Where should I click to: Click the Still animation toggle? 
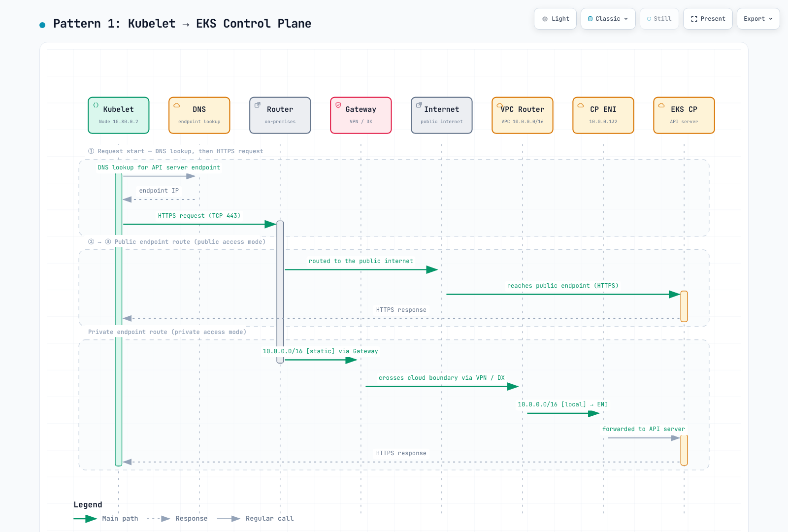(659, 19)
